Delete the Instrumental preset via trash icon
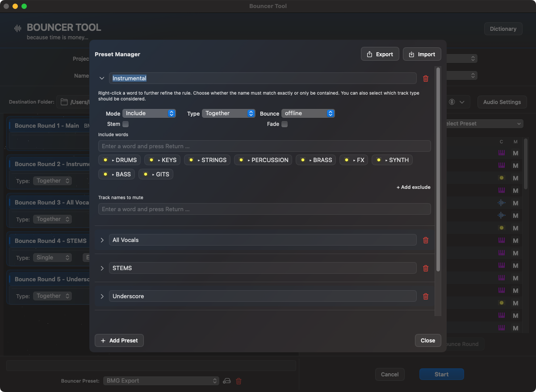Viewport: 536px width, 392px height. [426, 79]
